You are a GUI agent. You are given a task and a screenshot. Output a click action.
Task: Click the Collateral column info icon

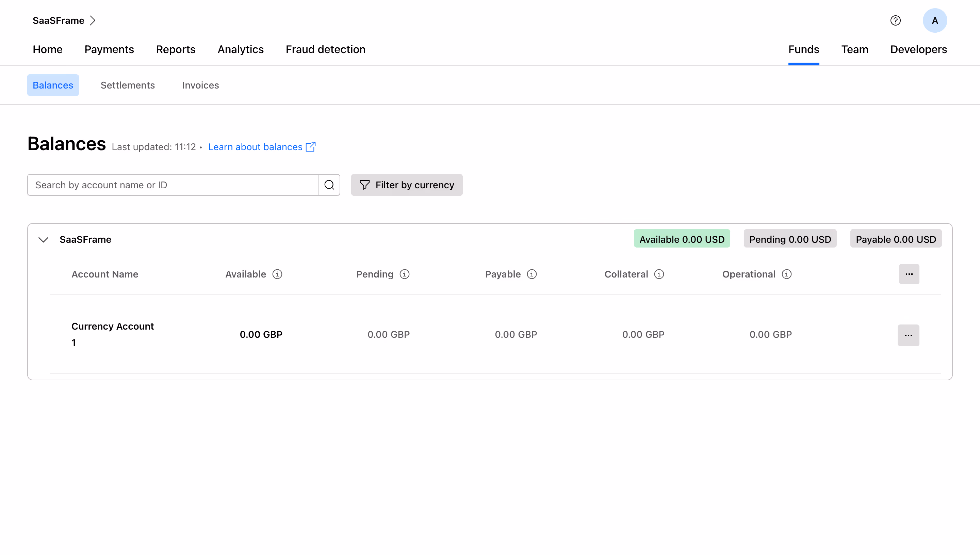tap(659, 274)
